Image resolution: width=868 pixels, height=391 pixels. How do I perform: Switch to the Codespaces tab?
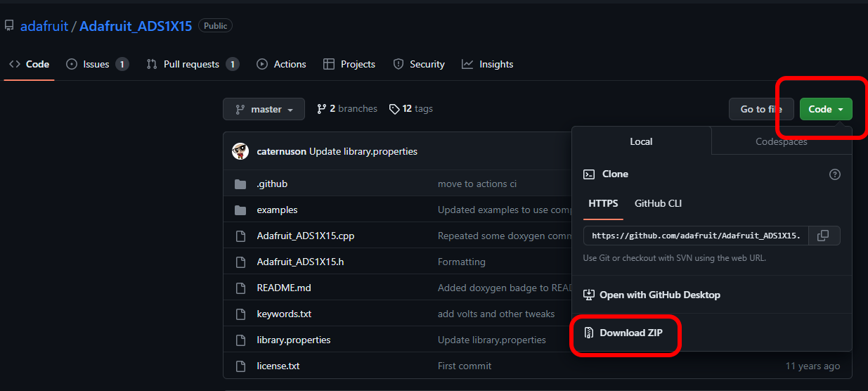click(x=782, y=141)
